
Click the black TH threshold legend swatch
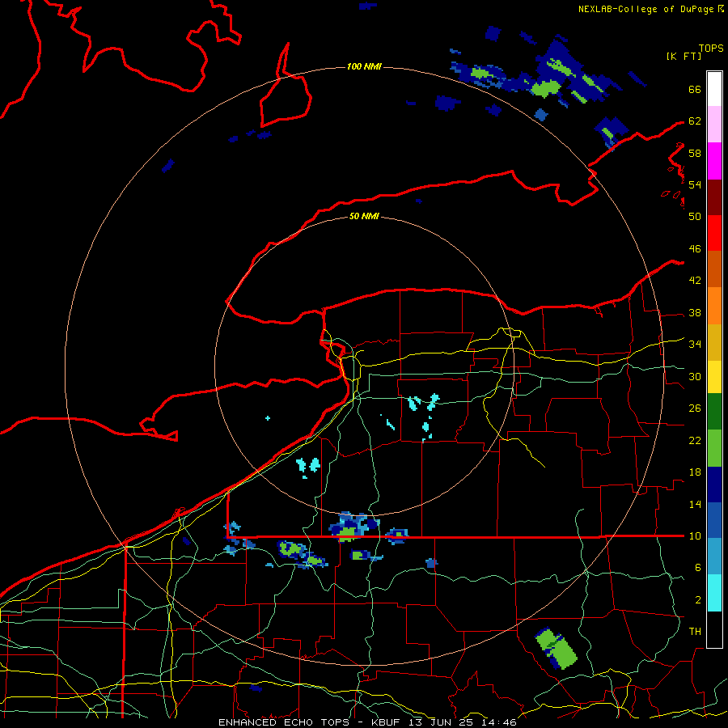coord(714,629)
